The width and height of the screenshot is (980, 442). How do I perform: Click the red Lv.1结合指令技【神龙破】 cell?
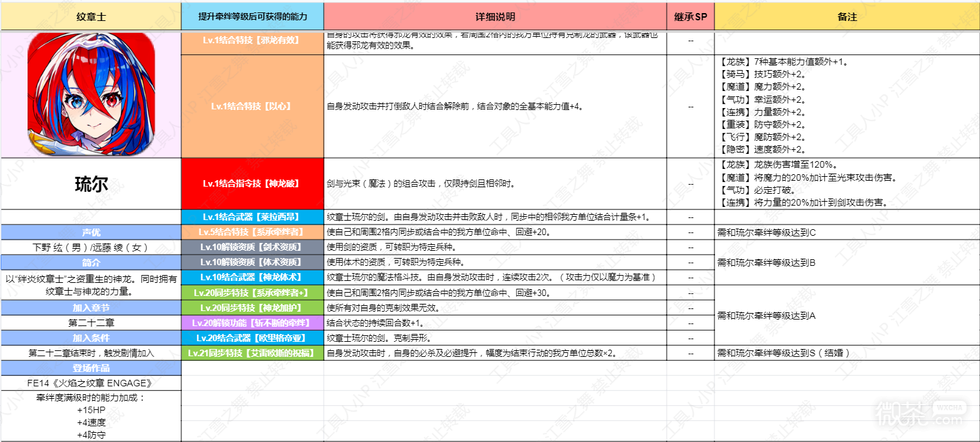point(253,184)
